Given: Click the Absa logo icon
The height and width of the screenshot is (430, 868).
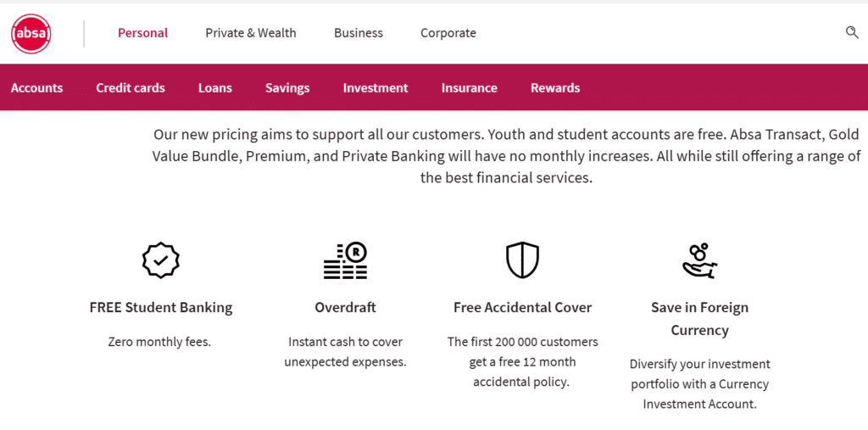Looking at the screenshot, I should (31, 34).
